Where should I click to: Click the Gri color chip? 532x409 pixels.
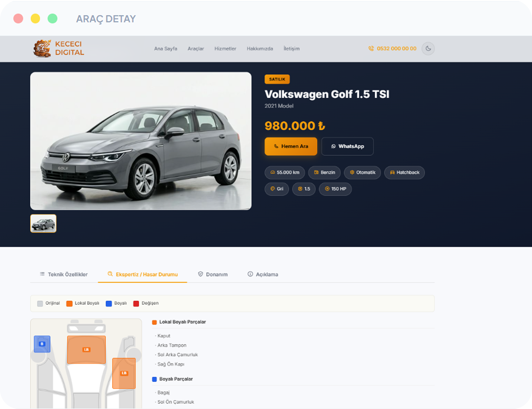(x=277, y=189)
